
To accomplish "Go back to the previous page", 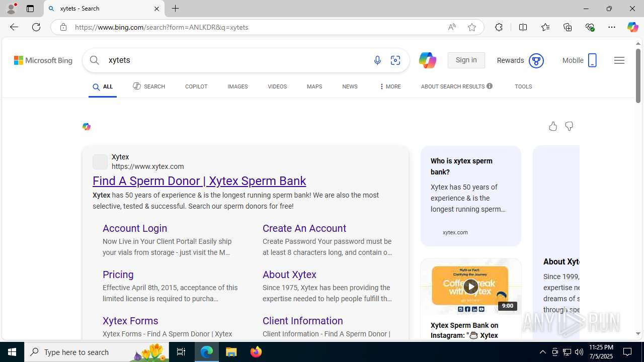I will [x=14, y=27].
